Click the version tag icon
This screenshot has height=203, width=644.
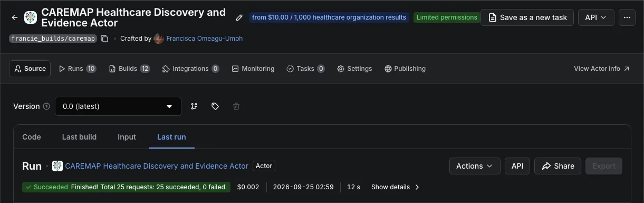[215, 106]
